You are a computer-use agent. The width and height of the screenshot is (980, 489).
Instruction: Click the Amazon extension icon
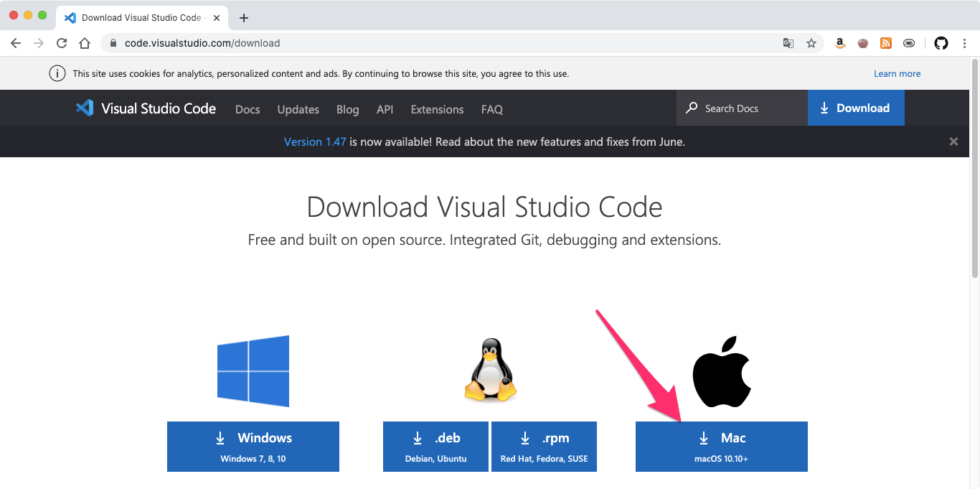(x=839, y=43)
